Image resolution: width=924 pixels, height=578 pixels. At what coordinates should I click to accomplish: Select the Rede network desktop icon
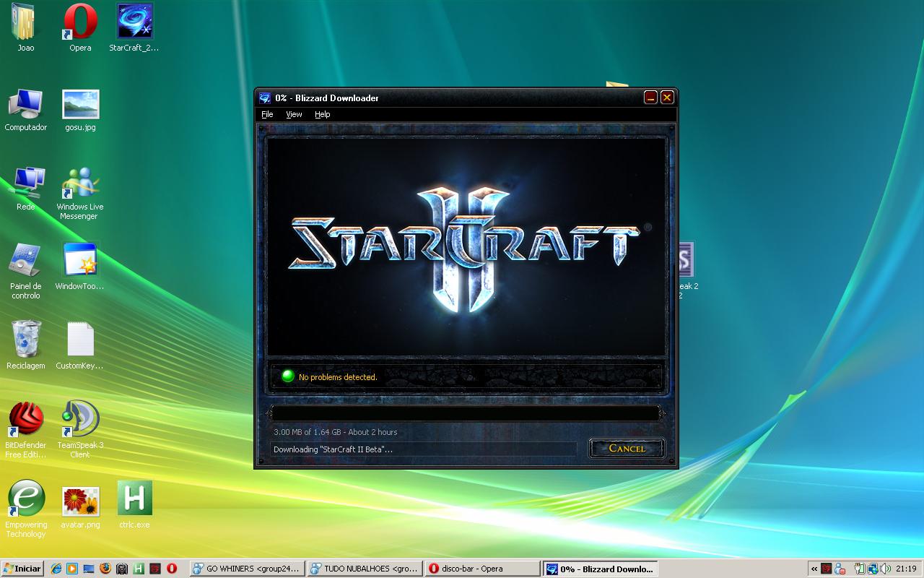pos(26,189)
